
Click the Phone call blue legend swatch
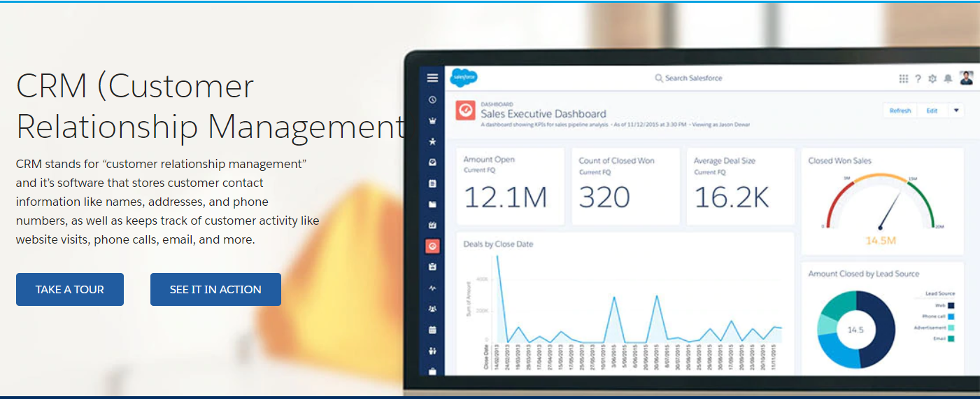[952, 316]
